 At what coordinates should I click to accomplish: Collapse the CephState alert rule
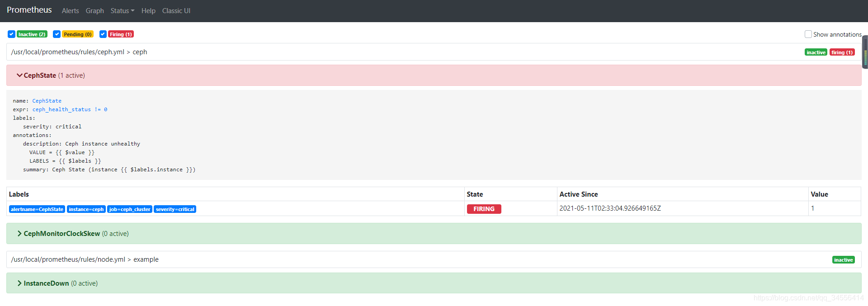point(434,75)
